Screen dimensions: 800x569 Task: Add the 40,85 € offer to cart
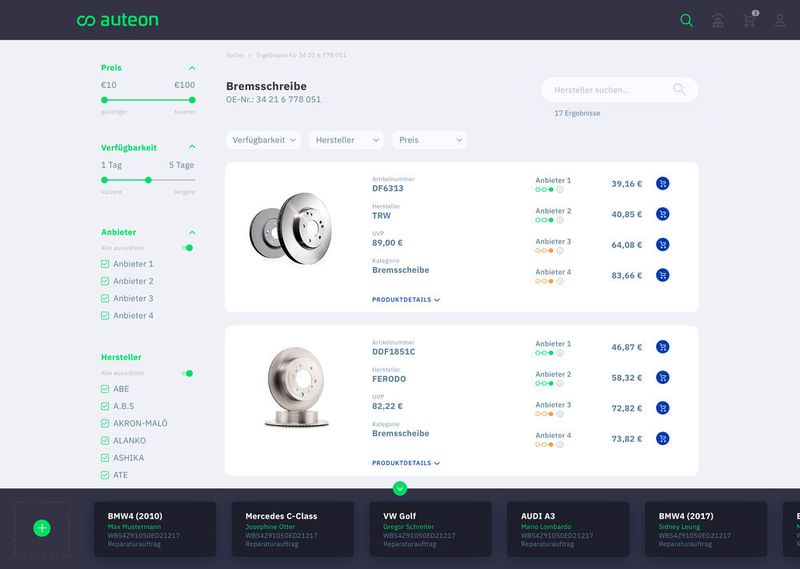coord(662,214)
